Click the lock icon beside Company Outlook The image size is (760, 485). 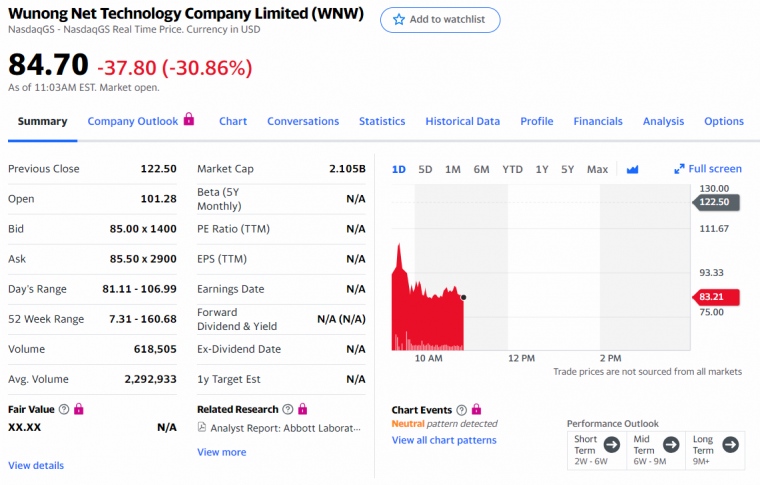click(189, 119)
